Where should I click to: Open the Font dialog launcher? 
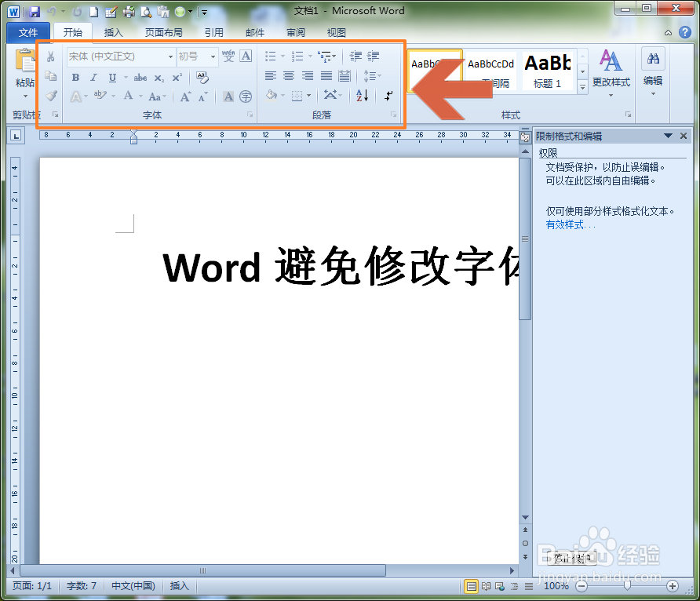point(250,115)
